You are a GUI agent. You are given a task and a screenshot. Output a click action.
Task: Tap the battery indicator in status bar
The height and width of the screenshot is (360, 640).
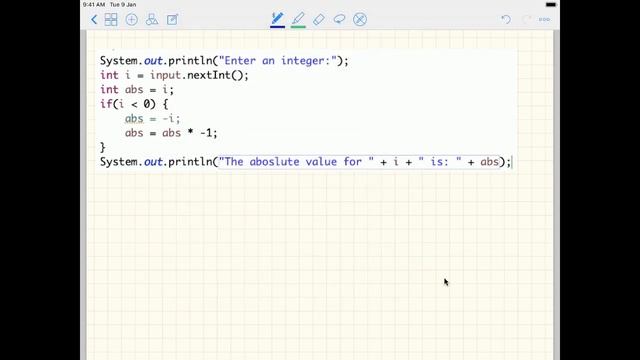point(551,4)
